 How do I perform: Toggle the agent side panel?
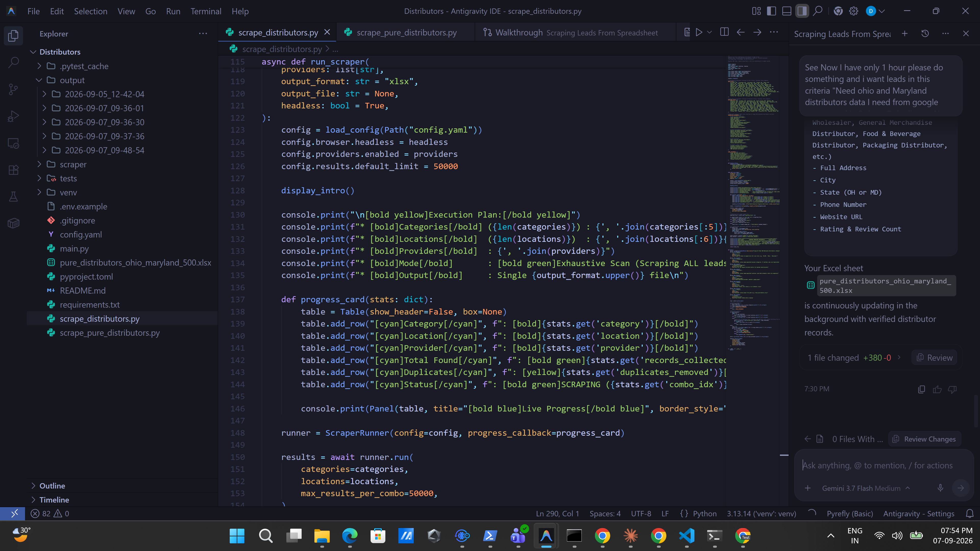tap(802, 11)
